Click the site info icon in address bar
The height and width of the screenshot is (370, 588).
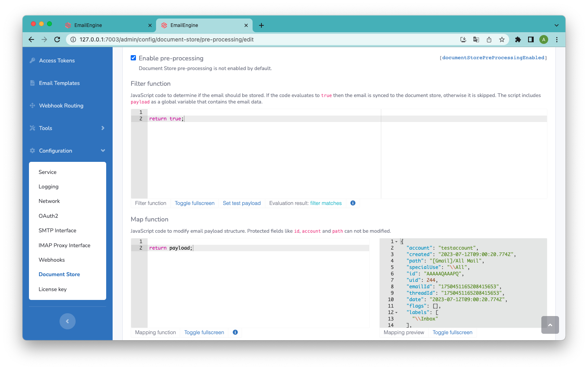pos(73,39)
